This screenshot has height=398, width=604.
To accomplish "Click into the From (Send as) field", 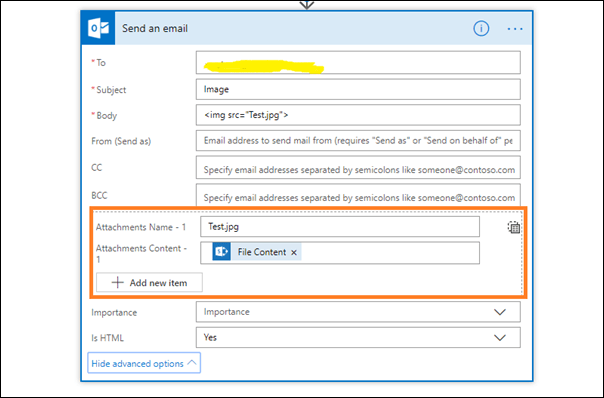I will 358,141.
